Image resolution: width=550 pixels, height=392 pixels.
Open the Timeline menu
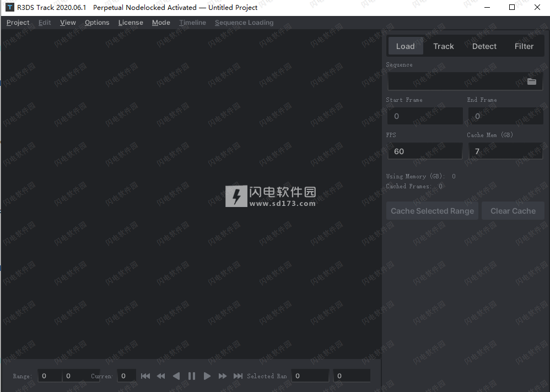point(192,23)
